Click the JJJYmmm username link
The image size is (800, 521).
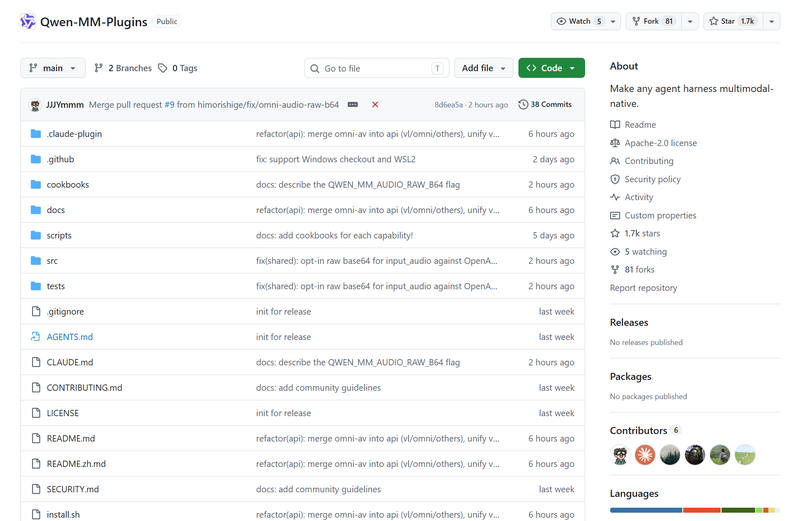[x=65, y=105]
